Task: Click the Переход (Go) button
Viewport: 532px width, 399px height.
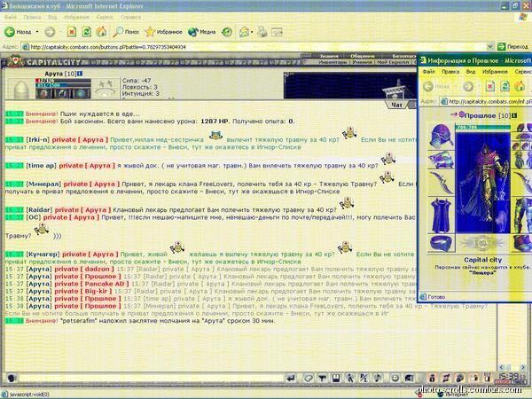Action: click(512, 47)
